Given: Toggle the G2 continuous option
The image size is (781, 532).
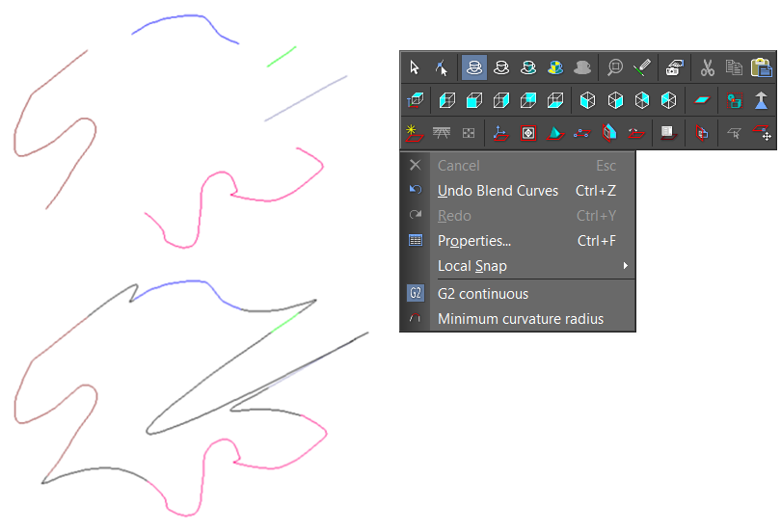Looking at the screenshot, I should click(x=518, y=294).
